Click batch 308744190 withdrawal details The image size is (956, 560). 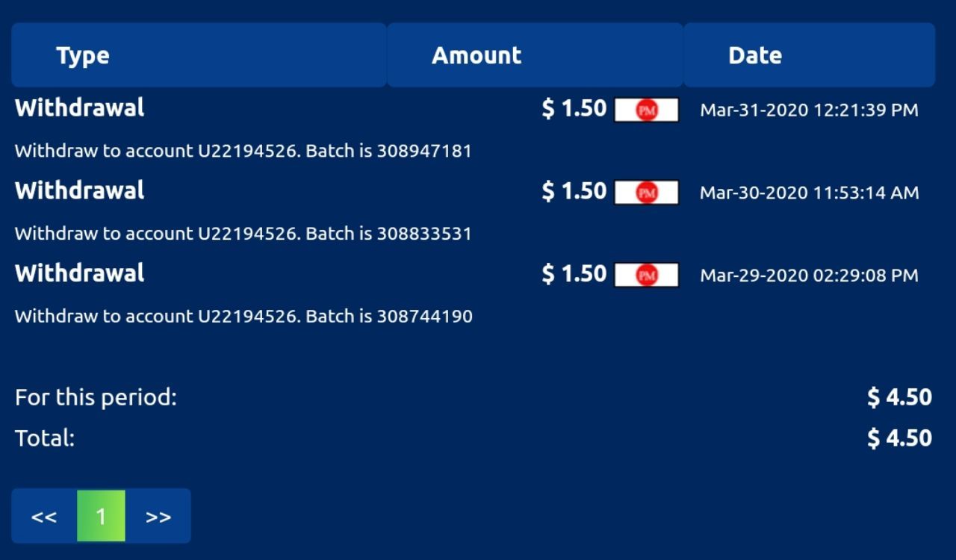click(x=243, y=316)
